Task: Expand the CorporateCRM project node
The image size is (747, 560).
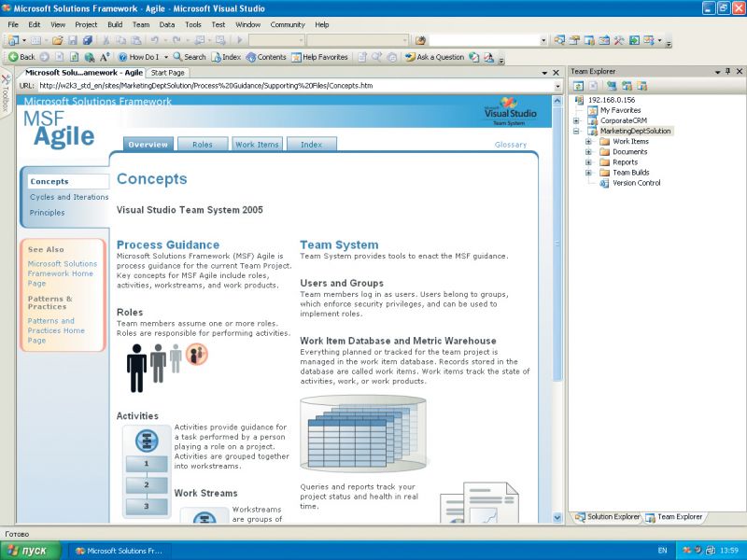Action: pyautogui.click(x=576, y=120)
